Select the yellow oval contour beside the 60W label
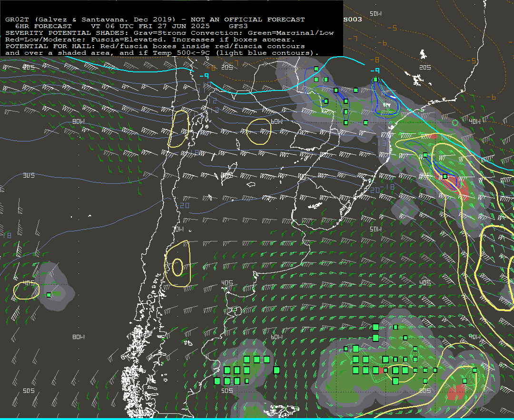Viewport: 514px width, 420px height. 258,131
